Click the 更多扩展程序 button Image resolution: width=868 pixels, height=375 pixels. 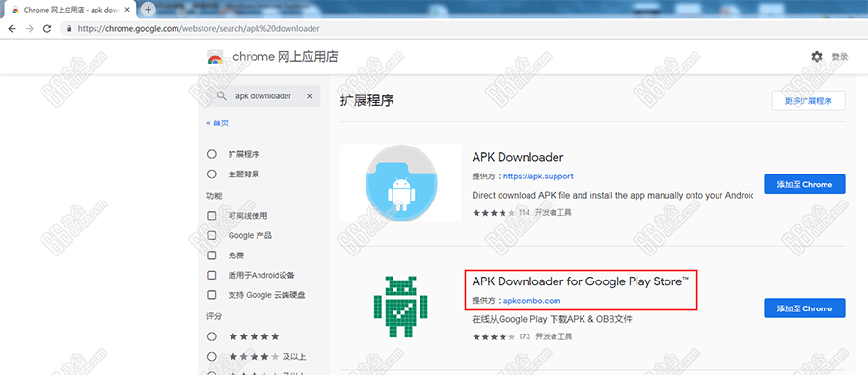click(x=808, y=101)
